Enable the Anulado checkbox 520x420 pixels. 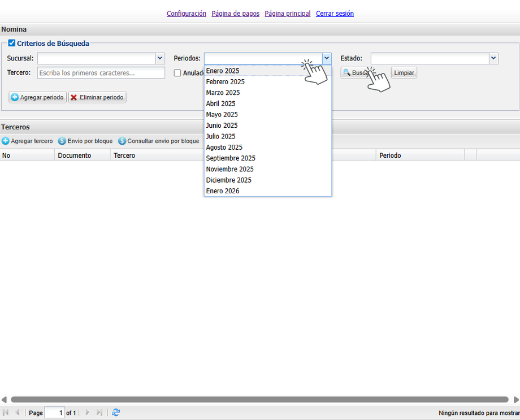click(177, 73)
